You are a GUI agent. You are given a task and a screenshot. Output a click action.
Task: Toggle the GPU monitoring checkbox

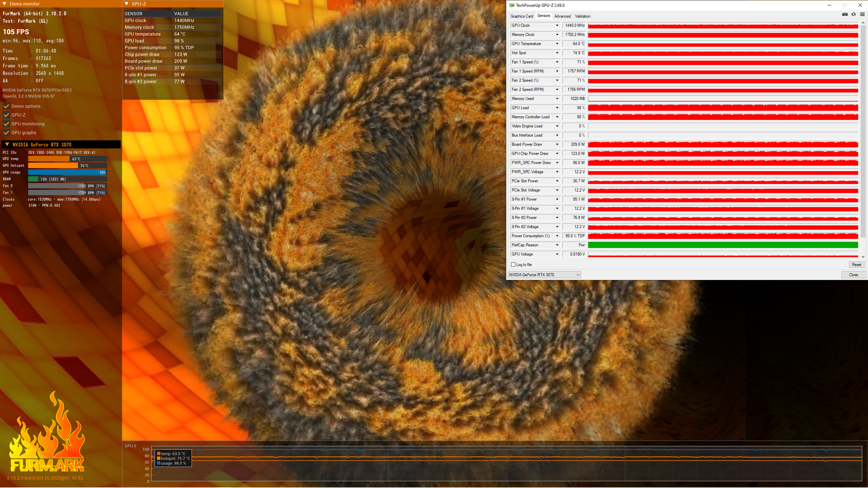tap(6, 124)
